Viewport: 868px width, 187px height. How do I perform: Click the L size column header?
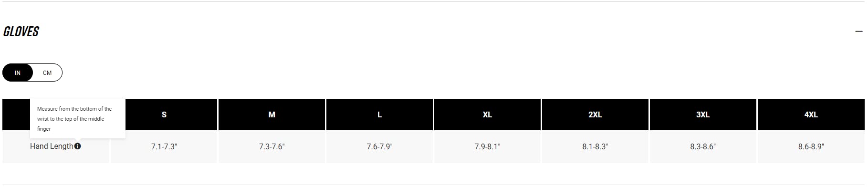[x=380, y=114]
